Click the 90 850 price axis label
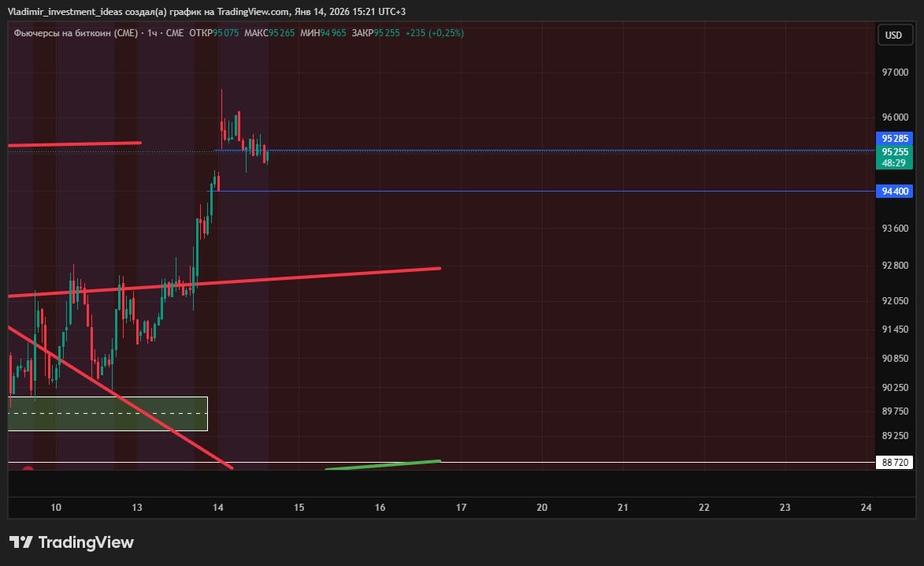Image resolution: width=924 pixels, height=566 pixels. [x=895, y=359]
